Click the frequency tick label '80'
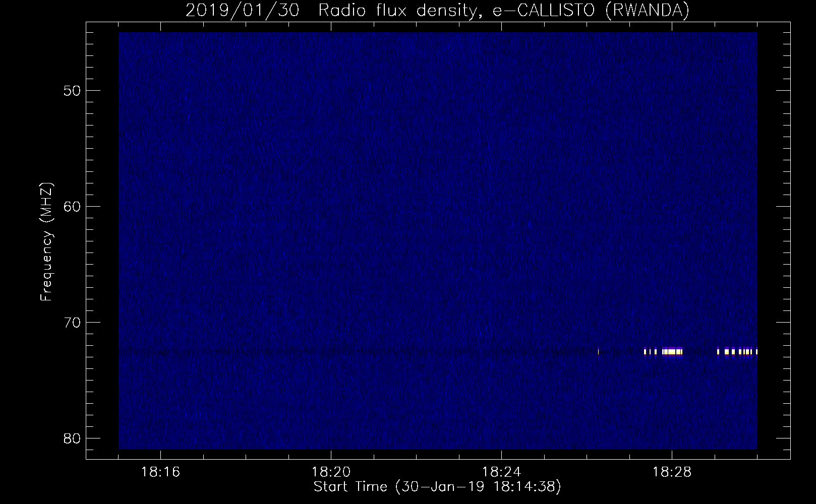The width and height of the screenshot is (816, 504). click(x=73, y=438)
